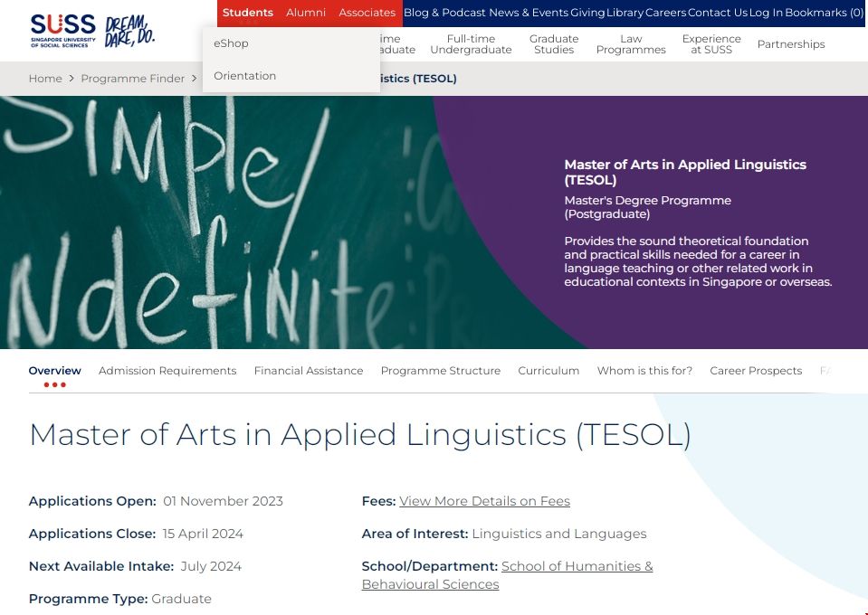Image resolution: width=868 pixels, height=615 pixels.
Task: Open Programme Finder in the breadcrumb
Action: (x=132, y=79)
